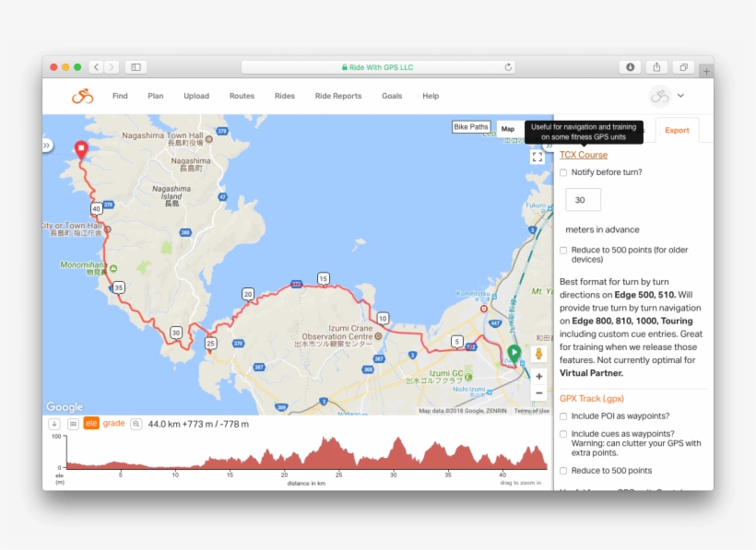
Task: Click the elevation zoom magnifier icon
Action: 136,424
